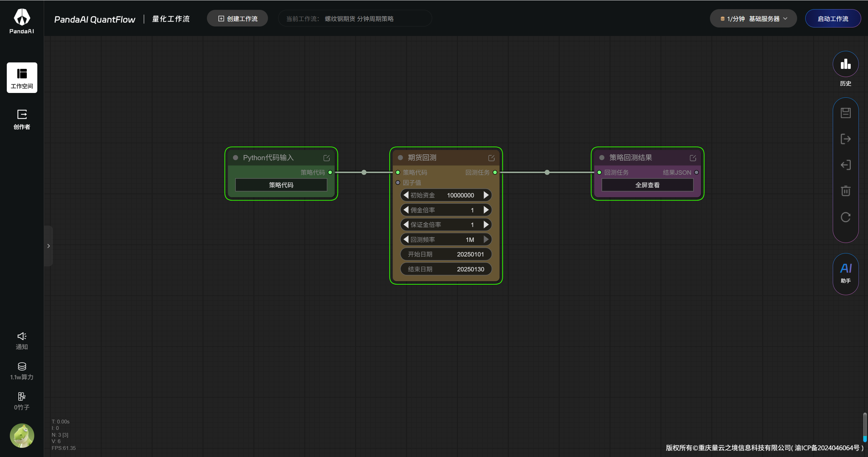Viewport: 868px width, 457px height.
Task: Click the import workflow arrow icon
Action: 845,165
